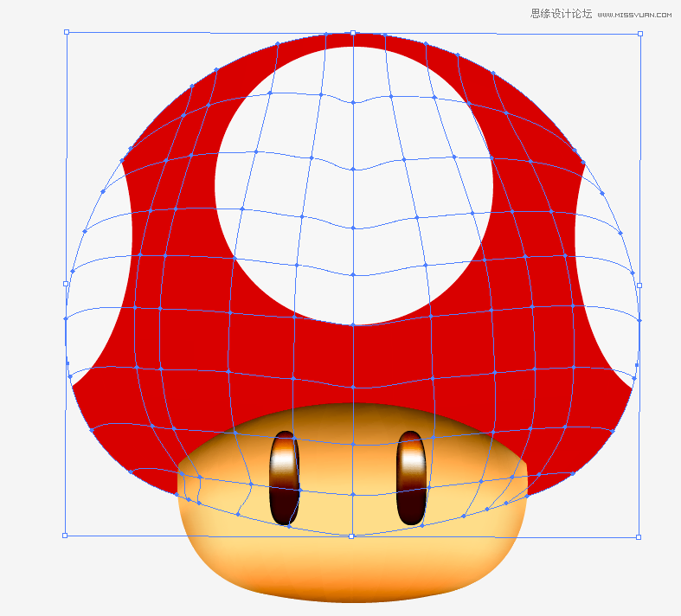The image size is (681, 616).
Task: Select the top-right bounding box handle
Action: 640,34
